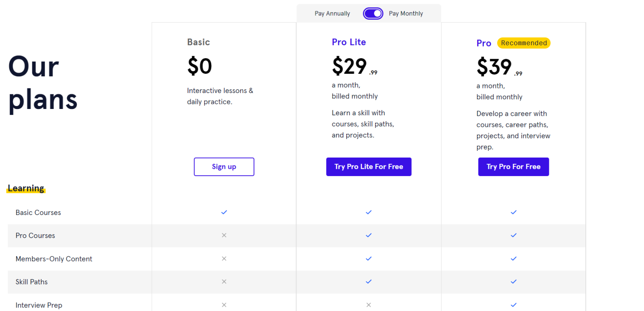644x311 pixels.
Task: Click the Basic Courses checkmark in Pro column
Action: click(x=514, y=212)
